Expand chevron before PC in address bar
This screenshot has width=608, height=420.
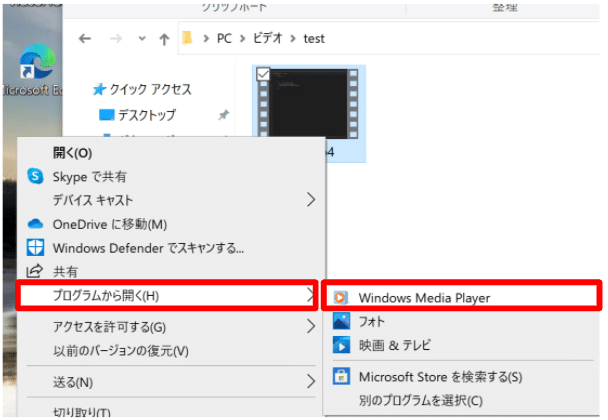(206, 38)
